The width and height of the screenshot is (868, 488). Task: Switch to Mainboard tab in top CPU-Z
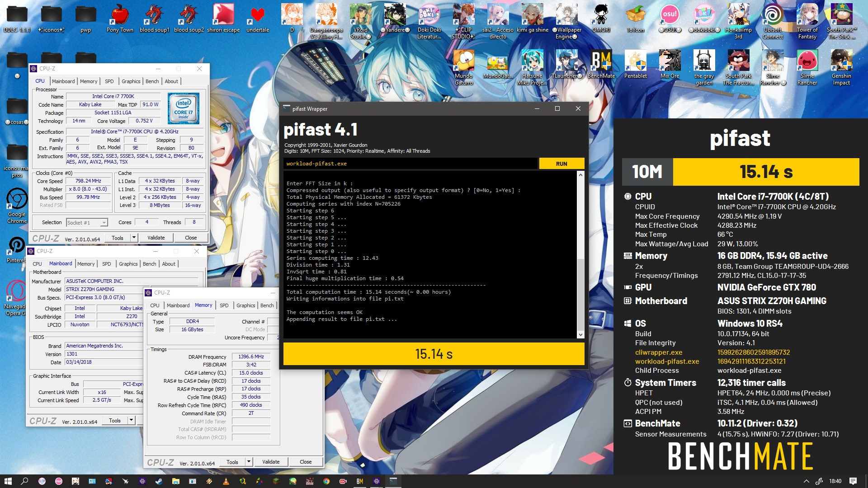(63, 81)
